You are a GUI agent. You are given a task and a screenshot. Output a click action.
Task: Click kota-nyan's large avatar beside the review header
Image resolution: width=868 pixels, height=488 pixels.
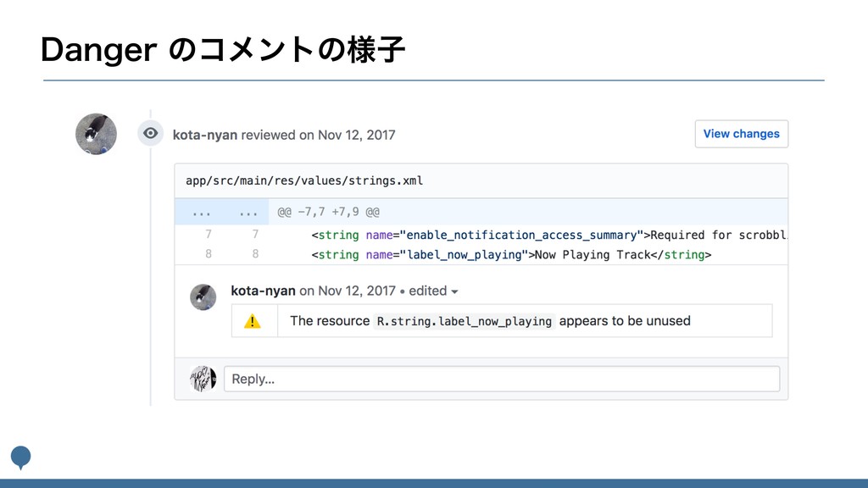96,134
